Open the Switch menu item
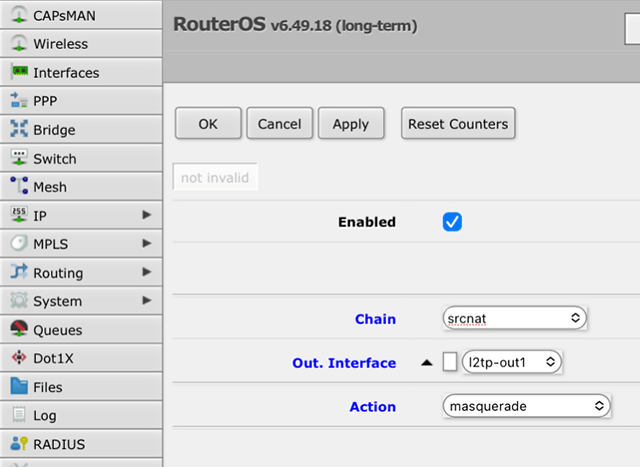This screenshot has width=640, height=467. click(x=81, y=158)
